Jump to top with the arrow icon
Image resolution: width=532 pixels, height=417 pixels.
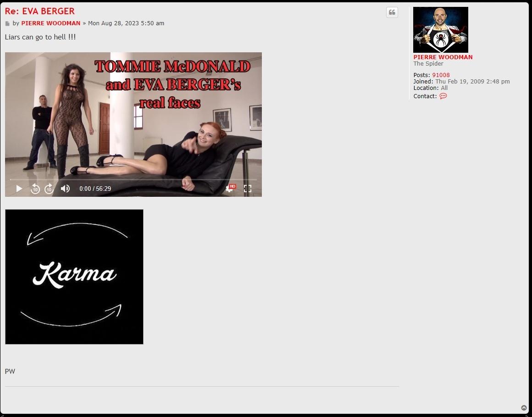pos(524,408)
